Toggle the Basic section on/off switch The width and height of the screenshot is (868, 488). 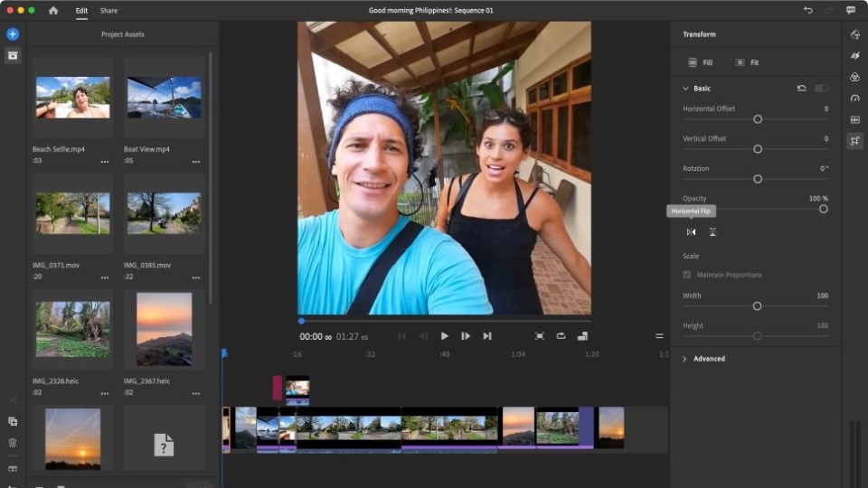822,88
